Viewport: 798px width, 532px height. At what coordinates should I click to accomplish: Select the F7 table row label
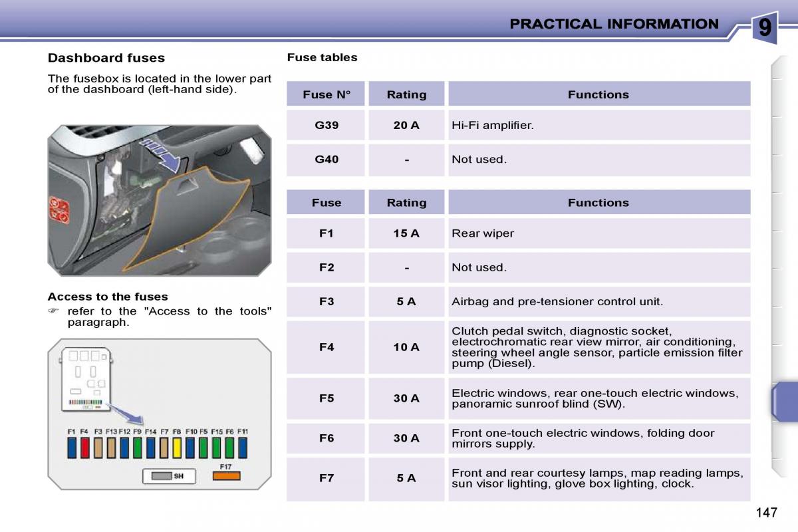tap(326, 478)
